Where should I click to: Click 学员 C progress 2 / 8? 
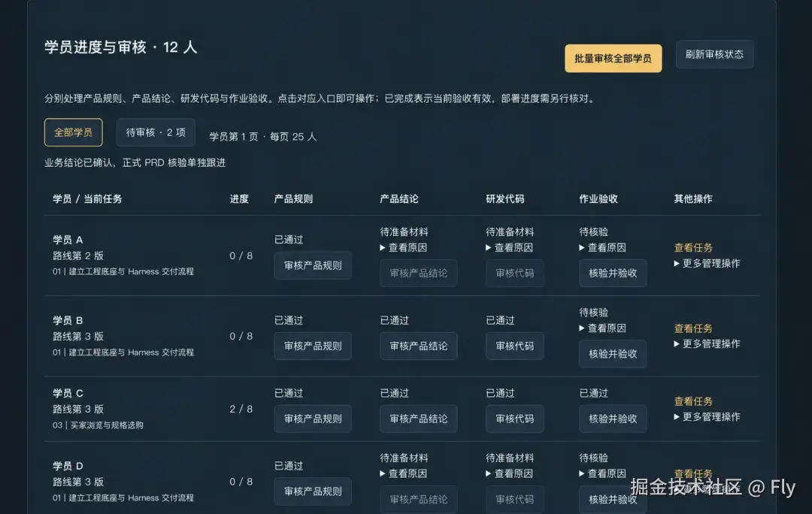[241, 409]
